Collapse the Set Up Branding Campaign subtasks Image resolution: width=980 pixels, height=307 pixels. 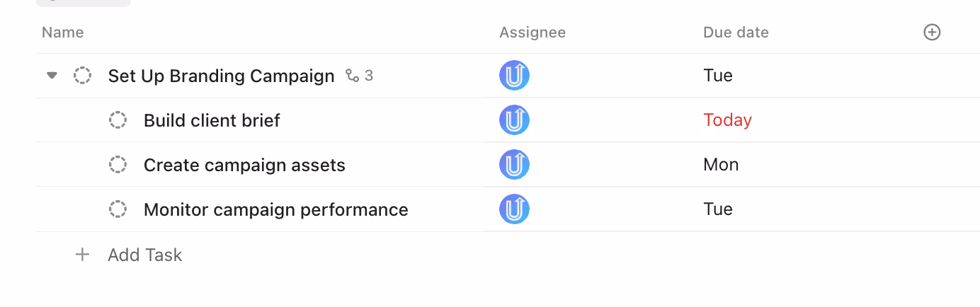(x=52, y=76)
